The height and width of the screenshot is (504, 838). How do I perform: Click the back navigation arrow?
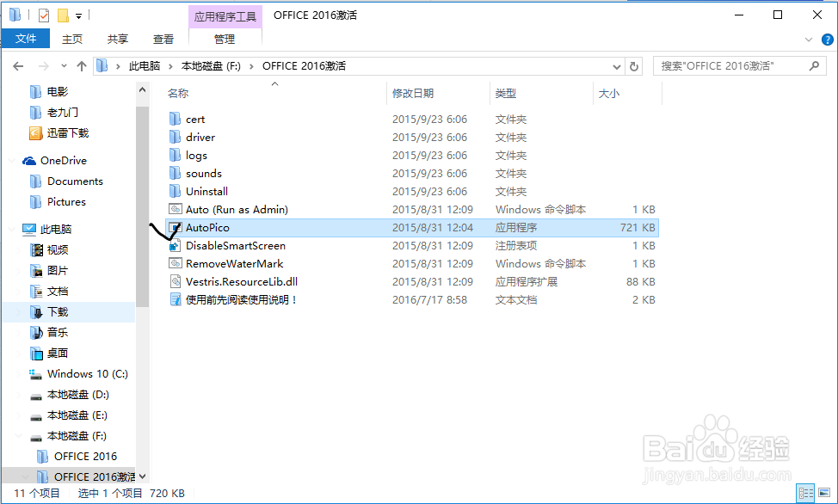click(17, 65)
